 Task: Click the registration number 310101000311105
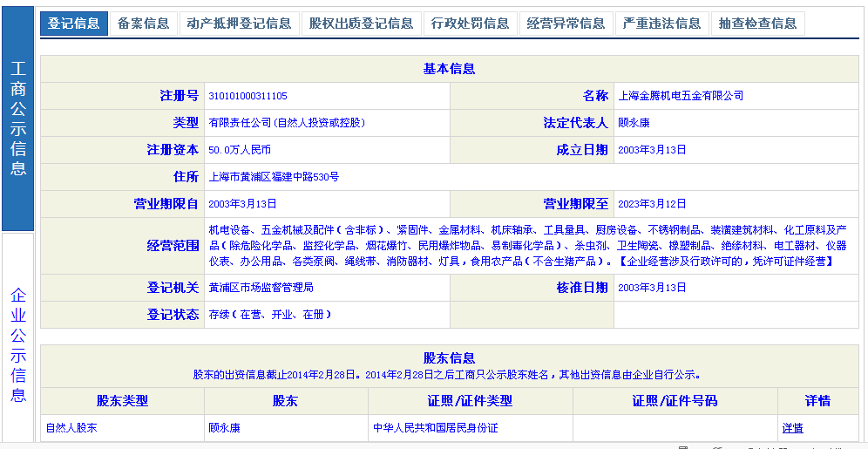click(248, 96)
